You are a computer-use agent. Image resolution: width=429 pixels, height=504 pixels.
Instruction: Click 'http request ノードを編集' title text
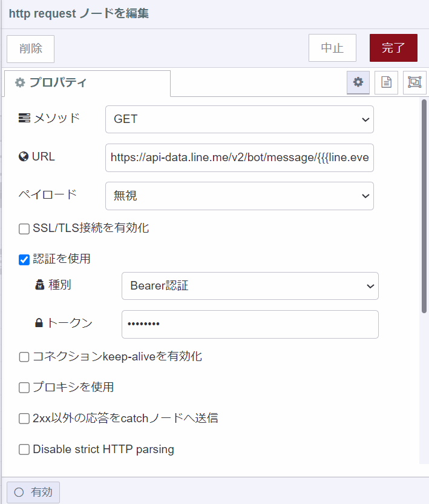tap(79, 13)
